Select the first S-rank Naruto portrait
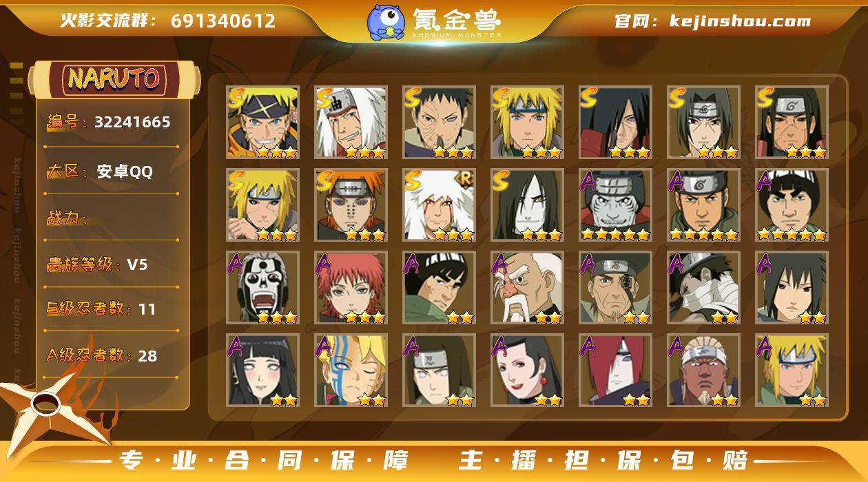The width and height of the screenshot is (868, 482). click(262, 122)
